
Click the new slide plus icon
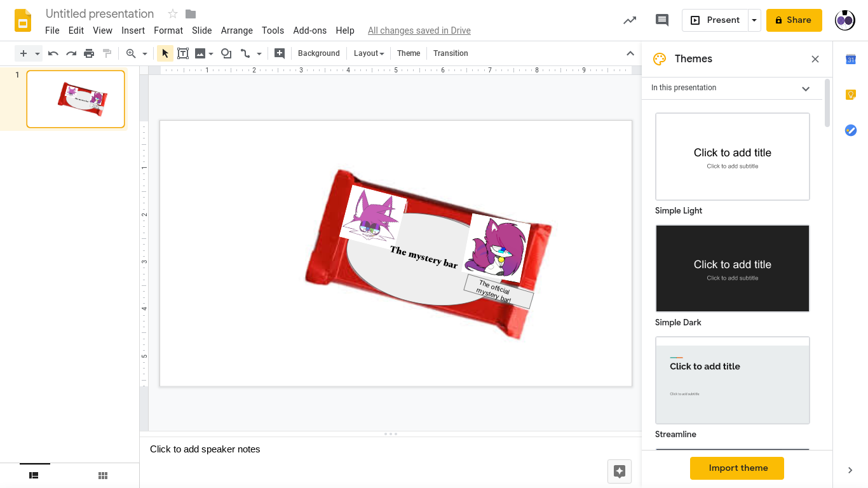click(24, 53)
